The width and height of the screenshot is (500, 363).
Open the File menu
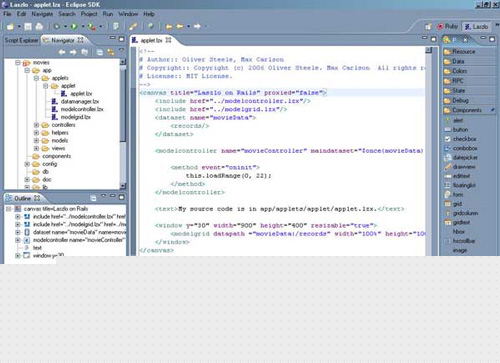pos(7,14)
